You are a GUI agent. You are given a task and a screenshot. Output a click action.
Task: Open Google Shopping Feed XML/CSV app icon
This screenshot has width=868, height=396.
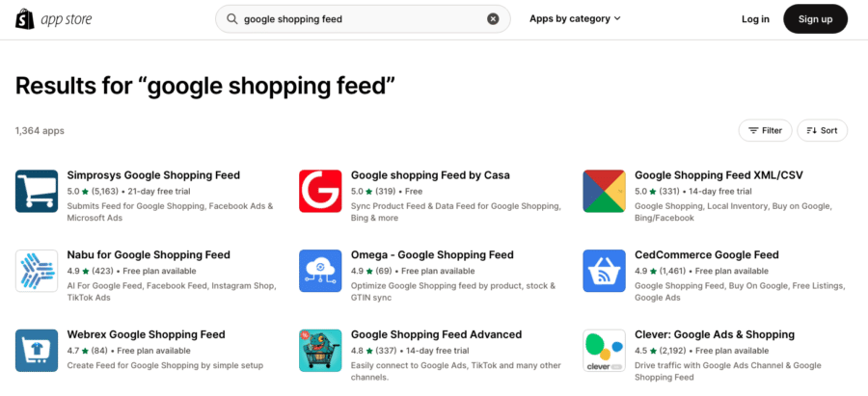coord(605,192)
